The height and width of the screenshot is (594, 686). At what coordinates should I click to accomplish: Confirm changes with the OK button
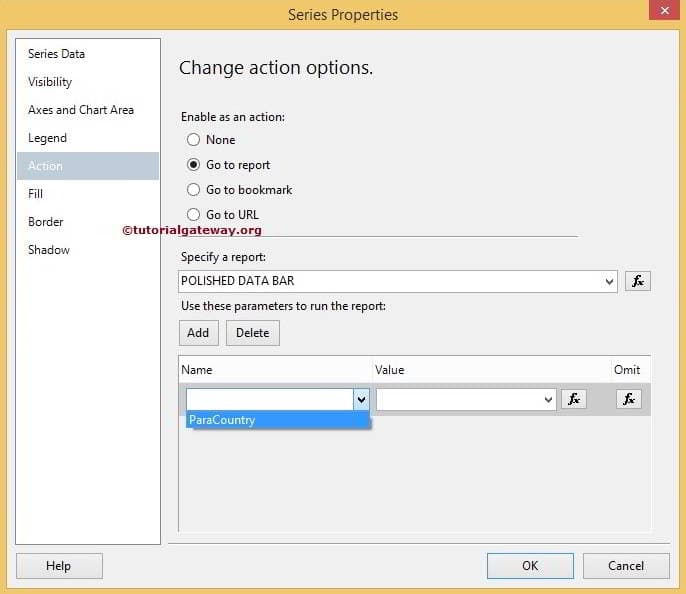530,566
